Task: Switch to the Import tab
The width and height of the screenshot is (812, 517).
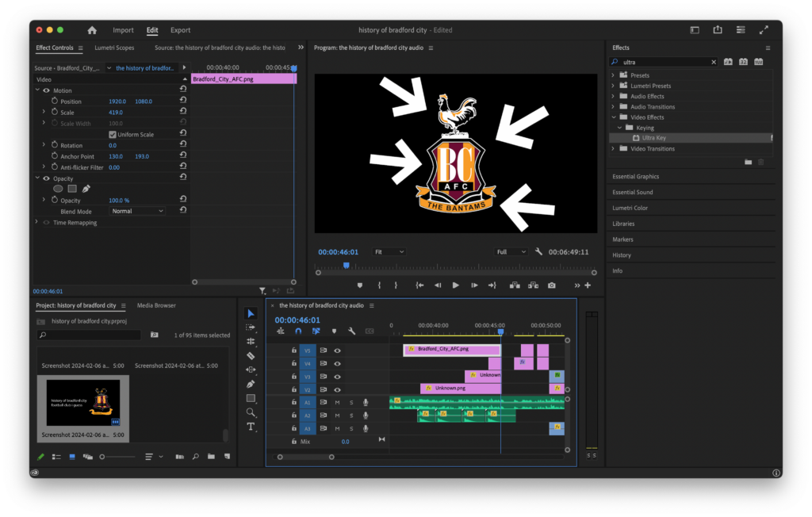Action: [x=123, y=30]
